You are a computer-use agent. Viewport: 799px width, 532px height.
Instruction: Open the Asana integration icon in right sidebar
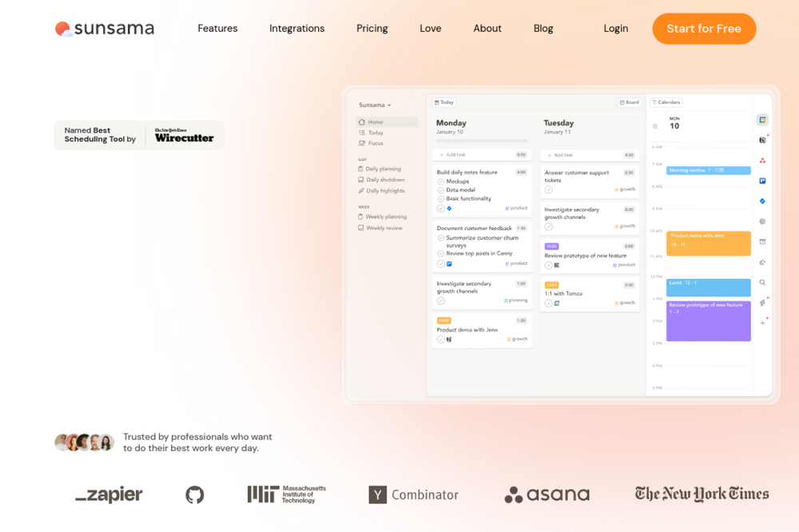762,161
